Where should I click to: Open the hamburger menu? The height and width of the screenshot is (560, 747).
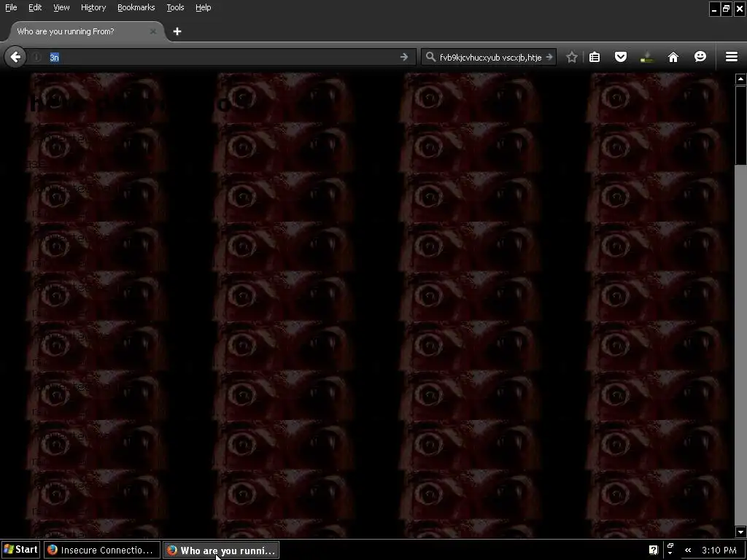point(732,57)
